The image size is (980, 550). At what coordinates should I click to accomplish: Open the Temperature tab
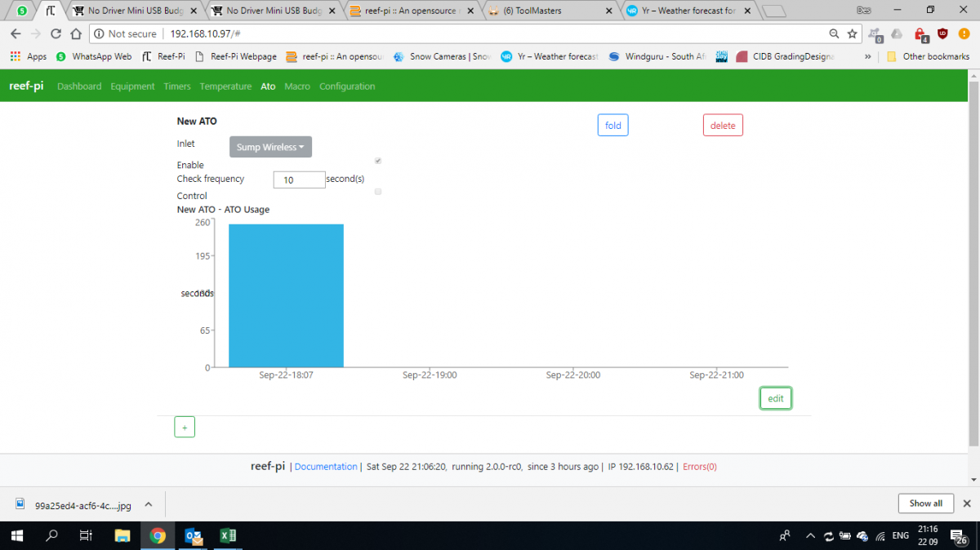225,86
